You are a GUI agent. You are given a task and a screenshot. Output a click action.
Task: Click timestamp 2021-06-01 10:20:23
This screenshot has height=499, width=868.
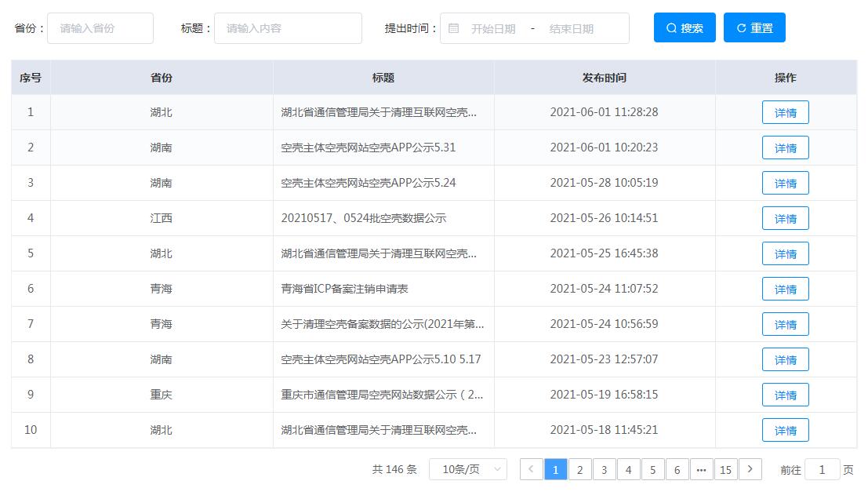604,148
